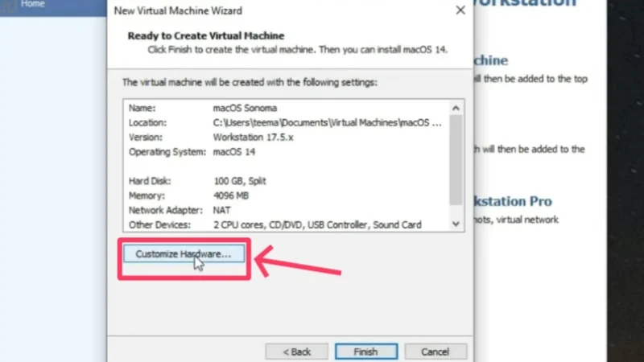The image size is (644, 362).
Task: Select the Hard Disk 100 GB row
Action: [x=240, y=181]
